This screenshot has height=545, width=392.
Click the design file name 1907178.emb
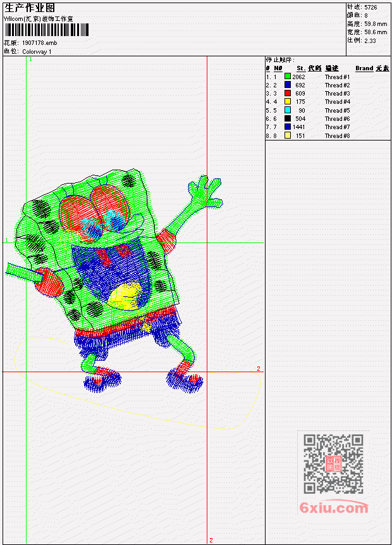pos(40,43)
